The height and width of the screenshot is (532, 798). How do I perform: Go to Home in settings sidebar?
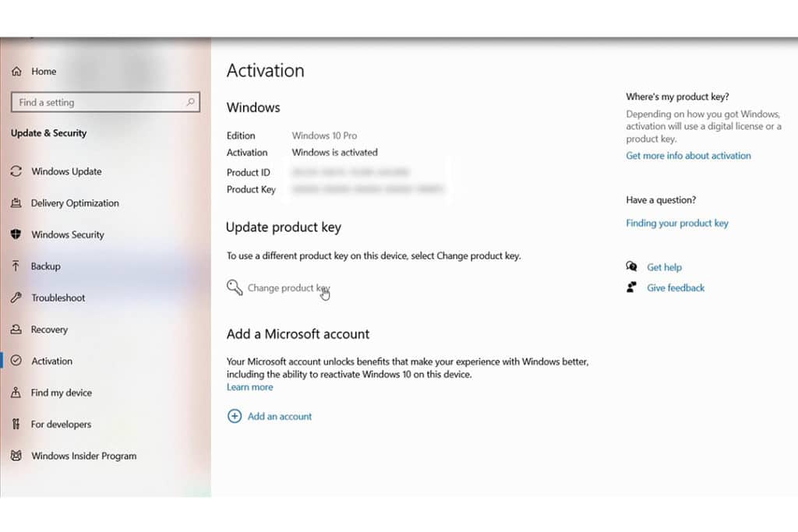44,71
